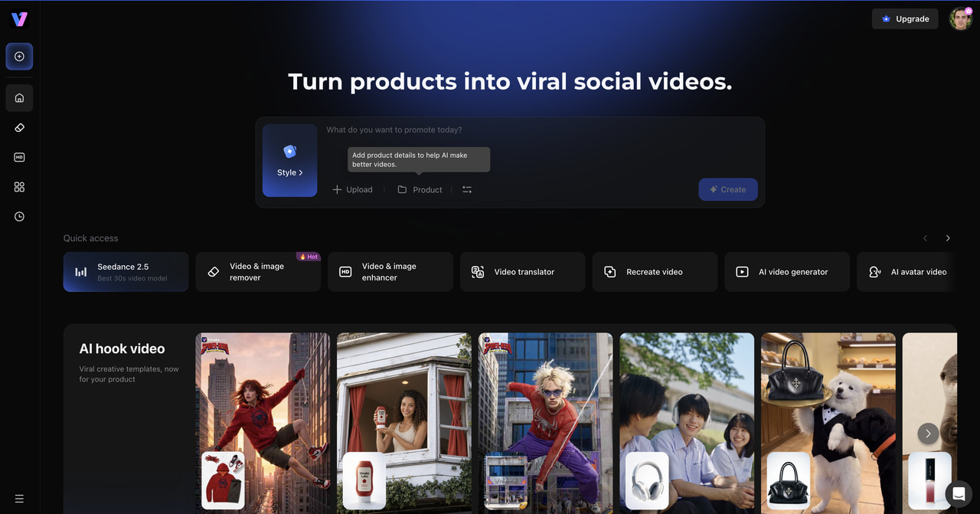Click the headphones product thumbnail
980x514 pixels.
tap(647, 480)
